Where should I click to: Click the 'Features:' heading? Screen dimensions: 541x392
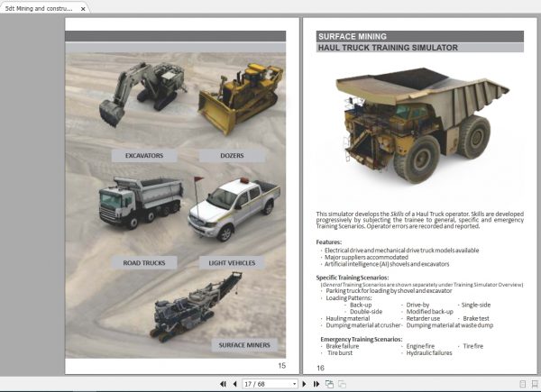point(329,242)
